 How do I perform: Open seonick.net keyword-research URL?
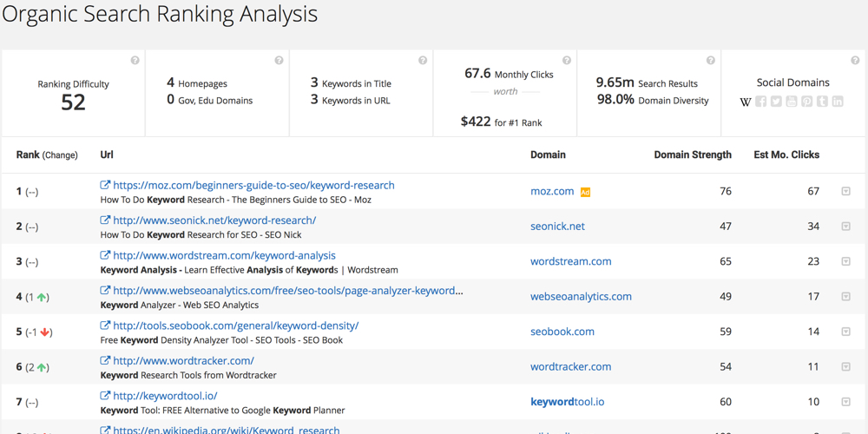(x=214, y=220)
